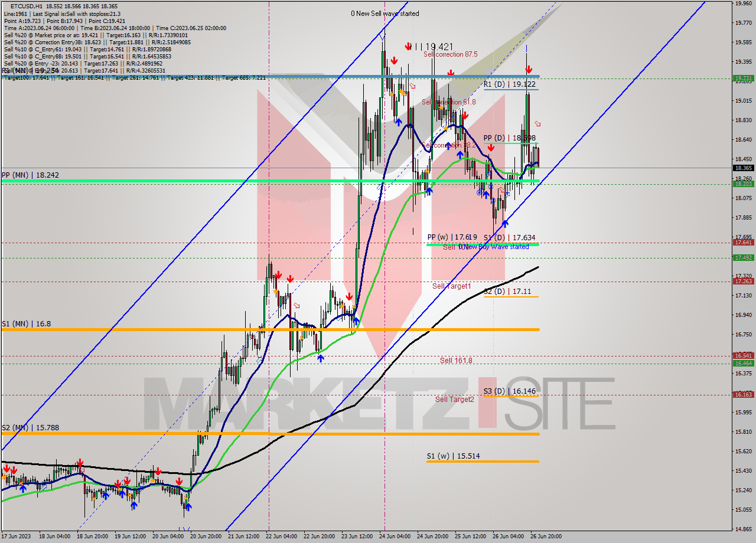Click the 'Target100: 17.641' targets line

(135, 77)
